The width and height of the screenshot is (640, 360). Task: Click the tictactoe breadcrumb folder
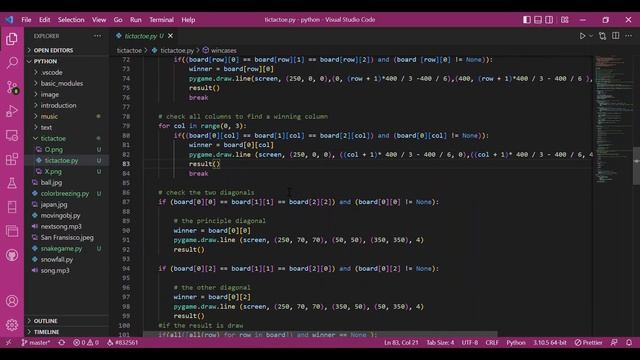click(129, 51)
